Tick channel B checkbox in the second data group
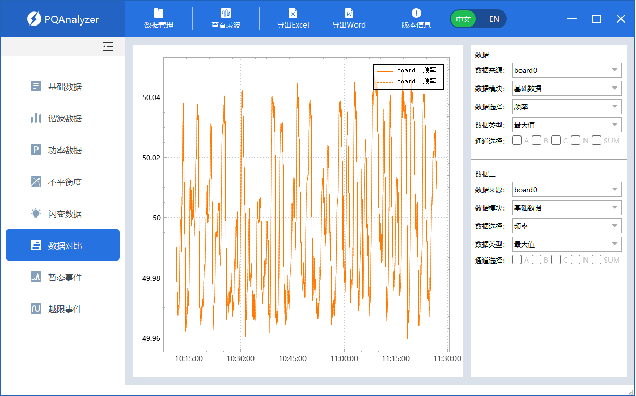636x396 pixels. pyautogui.click(x=536, y=260)
